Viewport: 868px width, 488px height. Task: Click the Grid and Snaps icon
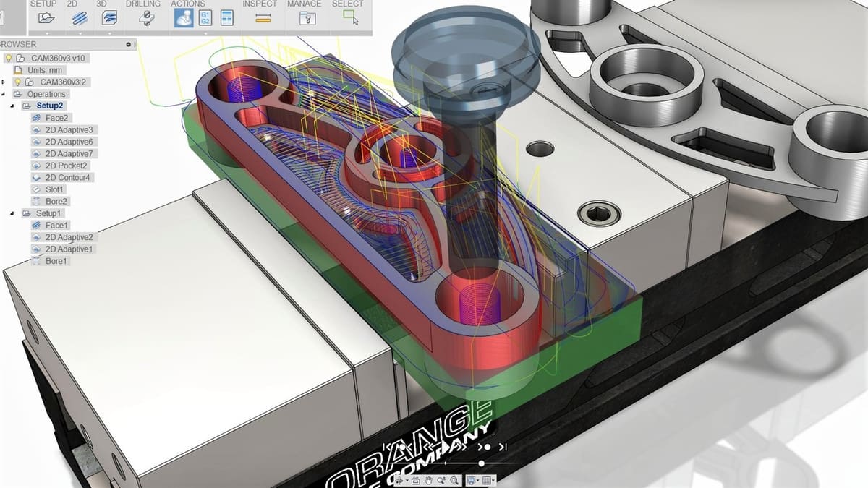(x=486, y=481)
